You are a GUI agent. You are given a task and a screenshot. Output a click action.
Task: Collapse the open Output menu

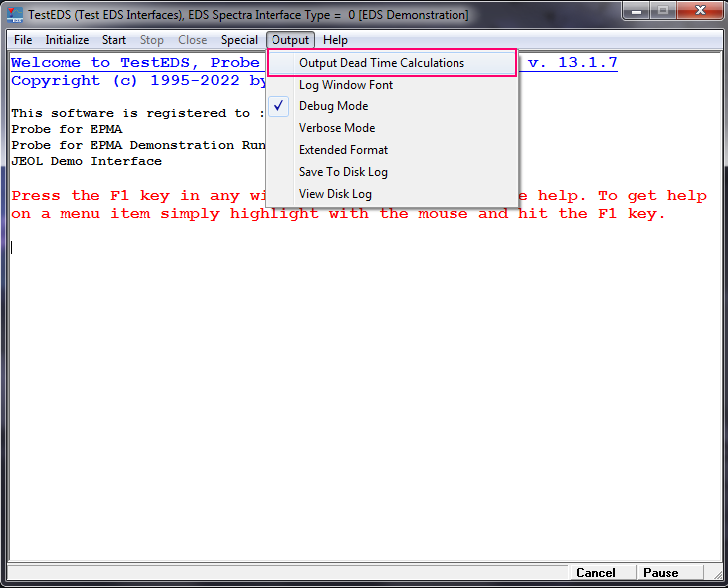click(x=290, y=40)
